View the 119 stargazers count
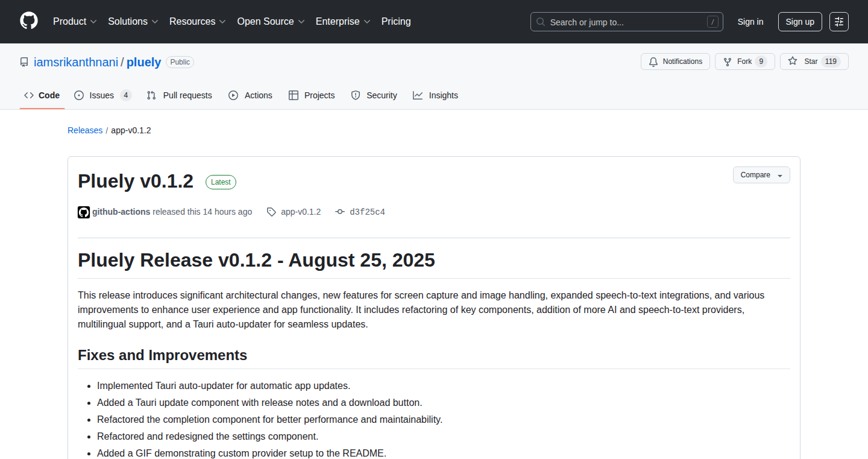Image resolution: width=868 pixels, height=459 pixels. 831,62
